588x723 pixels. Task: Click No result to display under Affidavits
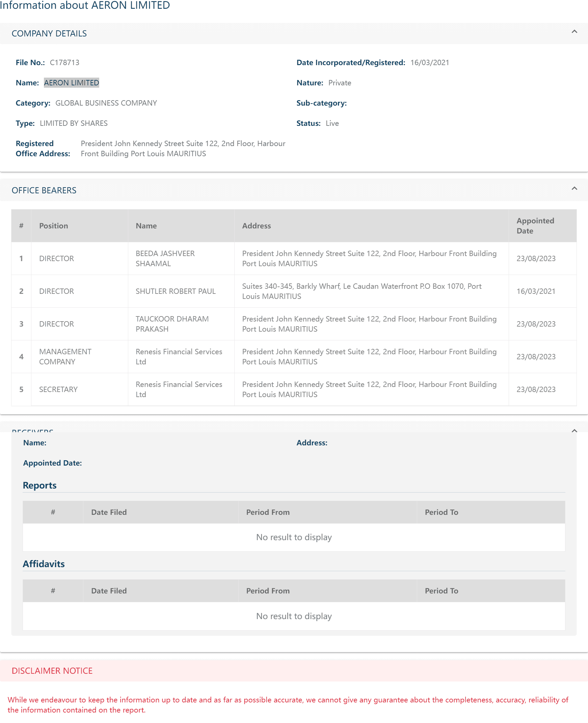click(x=294, y=616)
